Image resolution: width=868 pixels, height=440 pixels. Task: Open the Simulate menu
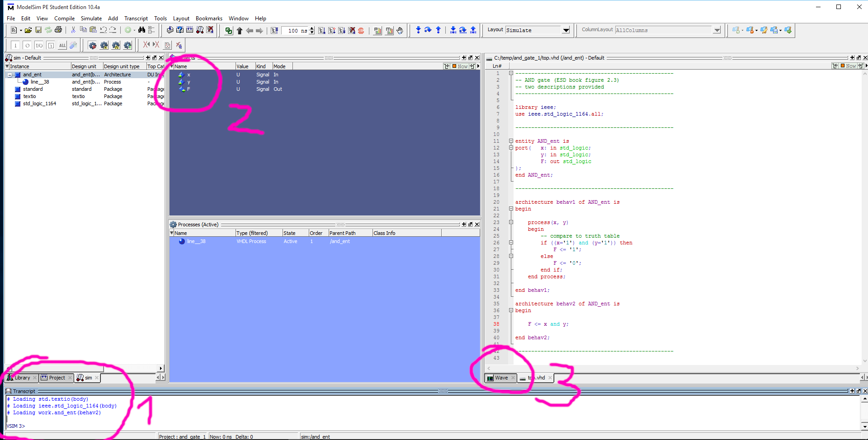(91, 19)
